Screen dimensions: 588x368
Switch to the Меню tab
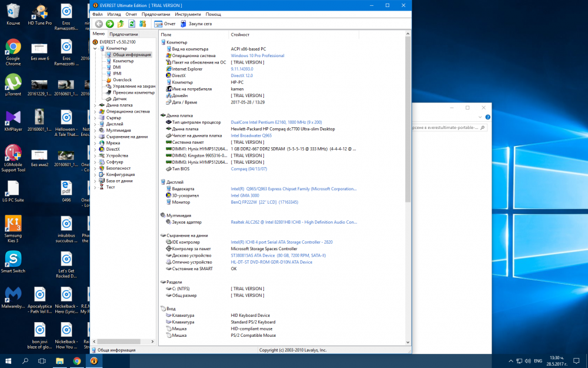(x=99, y=34)
